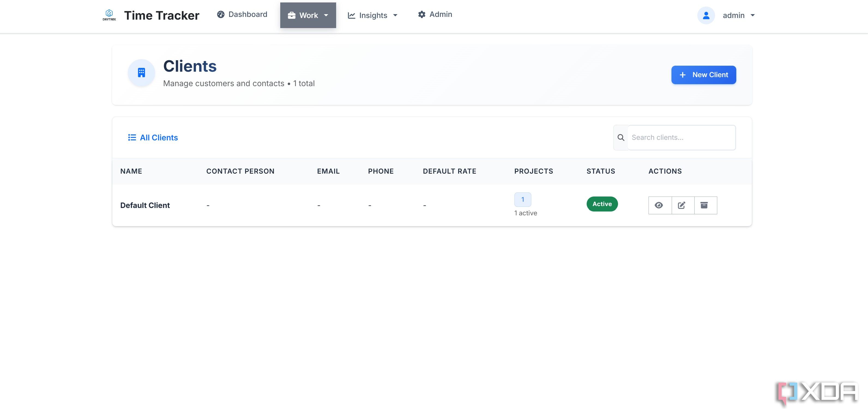Click the STATUS column header
868x417 pixels.
pos(601,171)
